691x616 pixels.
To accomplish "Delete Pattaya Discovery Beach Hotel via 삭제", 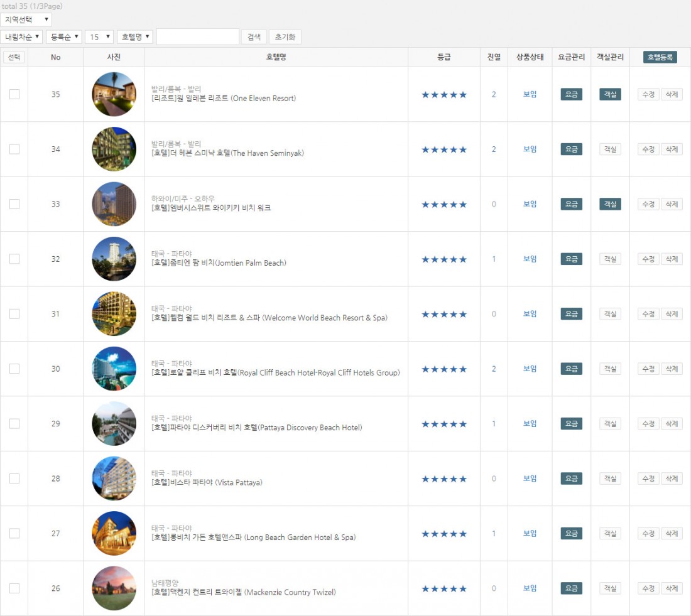I will pyautogui.click(x=672, y=423).
